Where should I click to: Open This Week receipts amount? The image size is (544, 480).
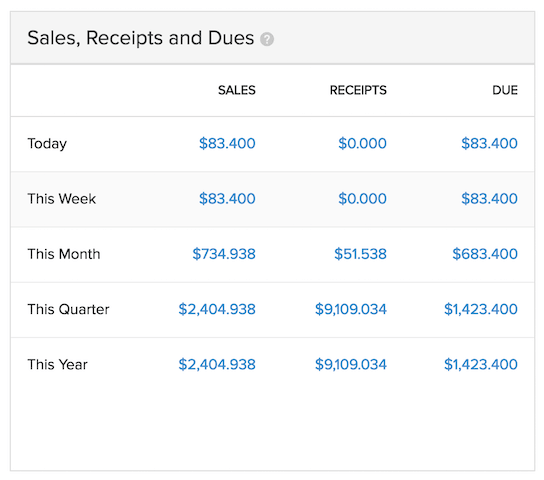tap(362, 199)
